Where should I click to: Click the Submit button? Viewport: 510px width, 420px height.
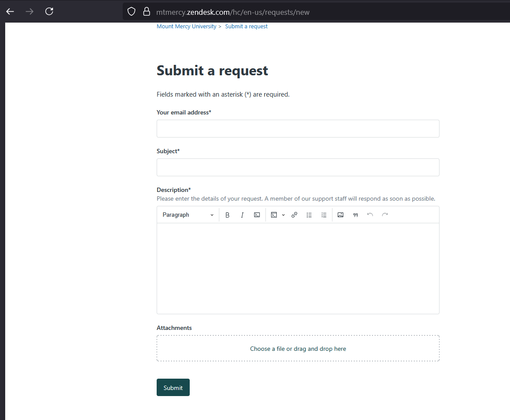coord(173,387)
